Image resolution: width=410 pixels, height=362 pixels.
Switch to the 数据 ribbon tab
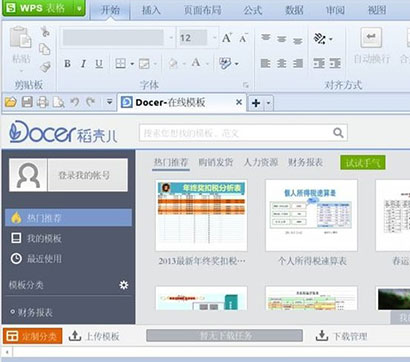[x=294, y=10]
